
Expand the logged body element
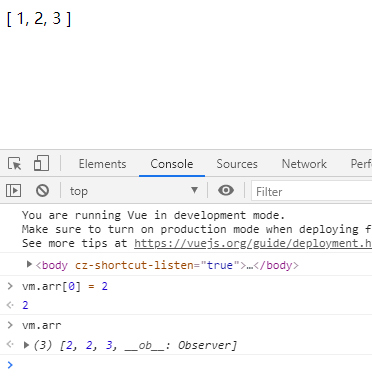tap(29, 265)
